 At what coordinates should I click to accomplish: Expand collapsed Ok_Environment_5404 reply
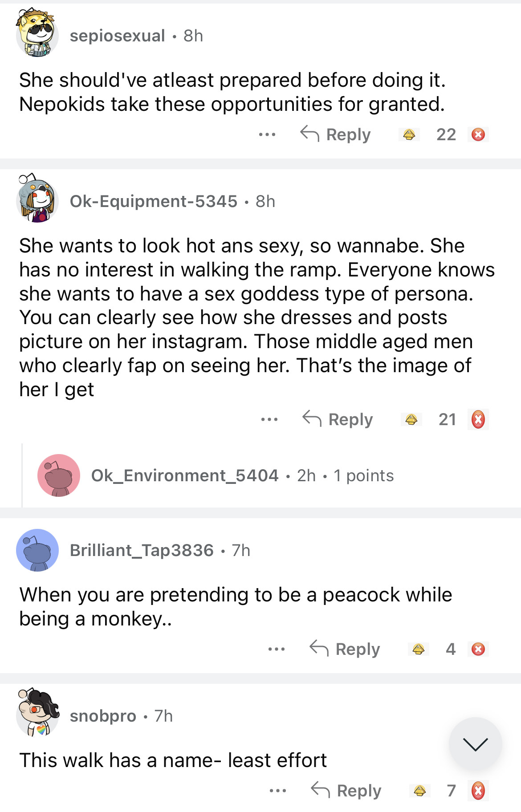242,476
